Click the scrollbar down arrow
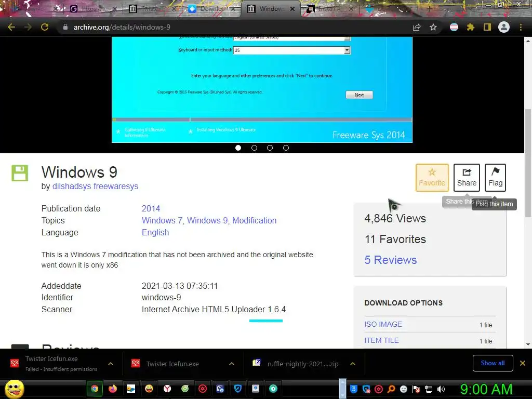The width and height of the screenshot is (532, 399). tap(528, 344)
